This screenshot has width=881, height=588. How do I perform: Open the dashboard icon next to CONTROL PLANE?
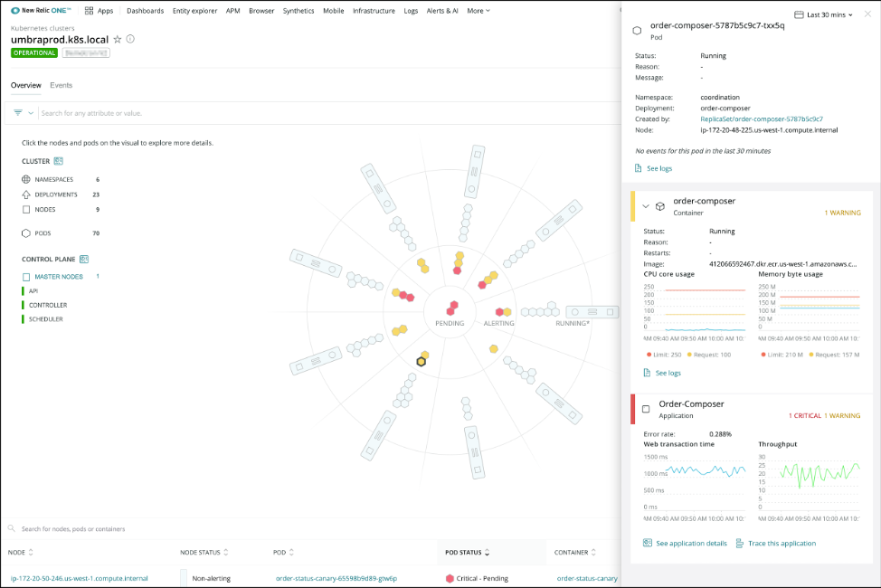[x=84, y=259]
